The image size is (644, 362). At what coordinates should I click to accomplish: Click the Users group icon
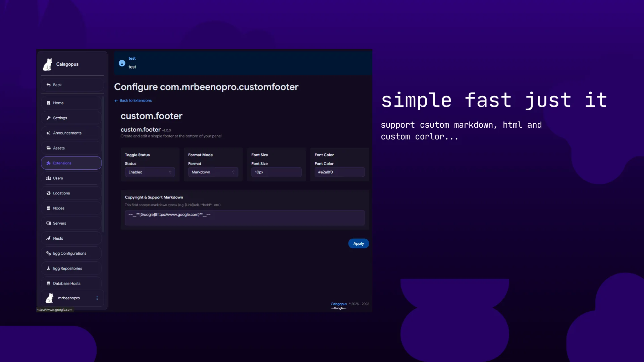pos(49,178)
